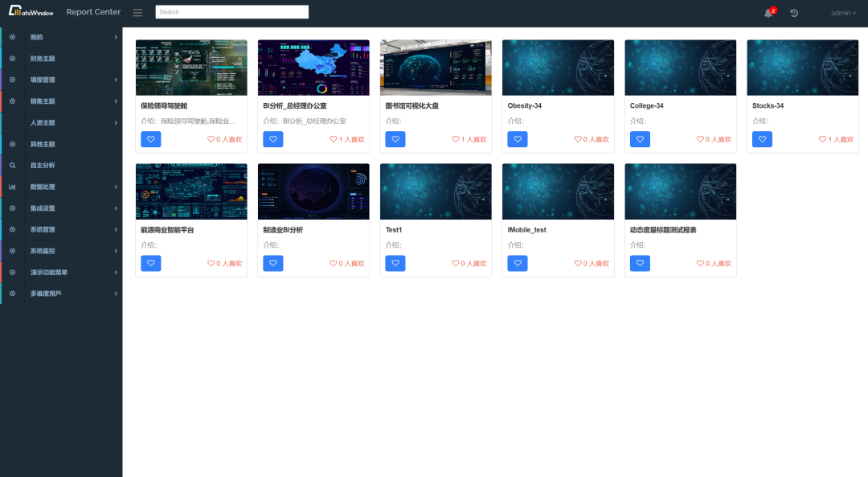Open the College-34 report title

point(646,105)
